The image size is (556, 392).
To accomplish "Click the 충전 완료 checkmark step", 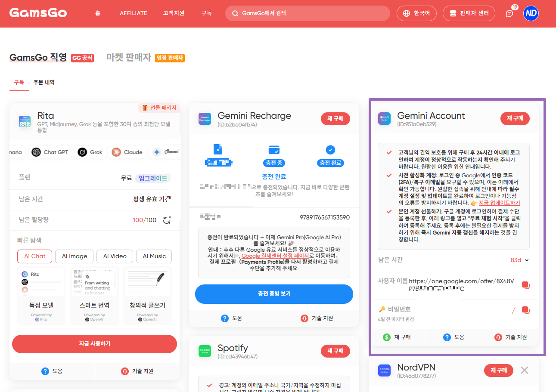I will click(x=330, y=150).
